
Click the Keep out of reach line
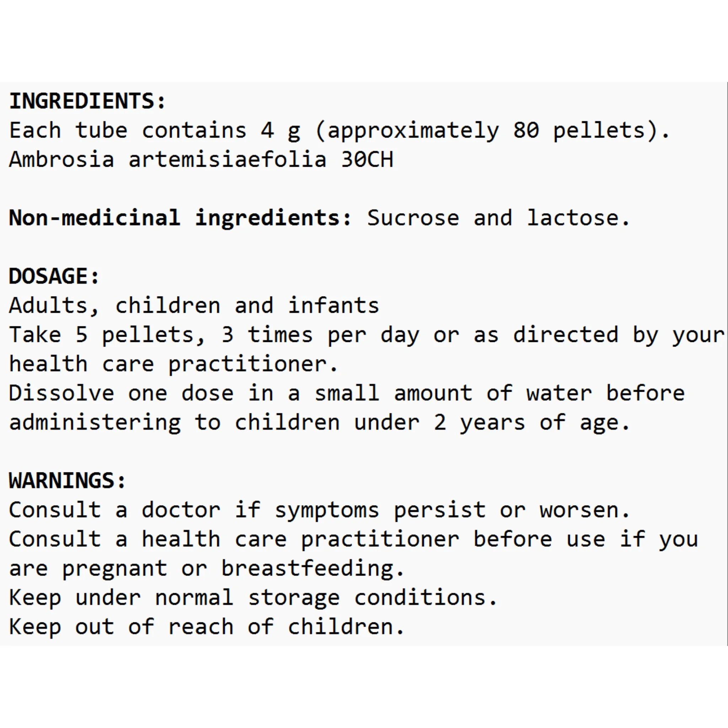coord(207,627)
